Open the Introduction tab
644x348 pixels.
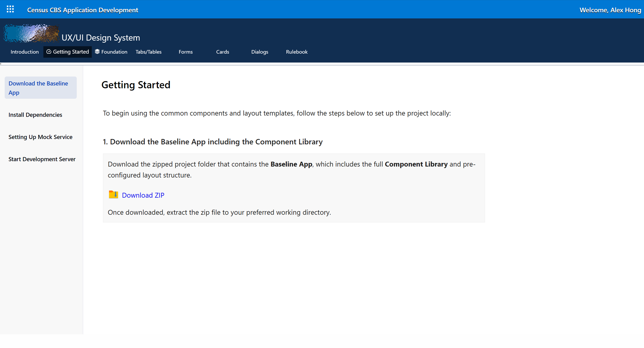pos(24,52)
